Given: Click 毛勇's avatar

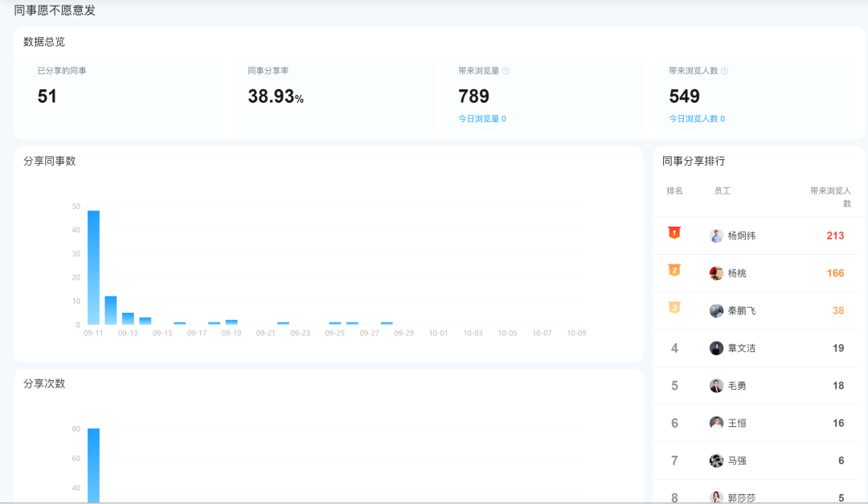Looking at the screenshot, I should (716, 386).
